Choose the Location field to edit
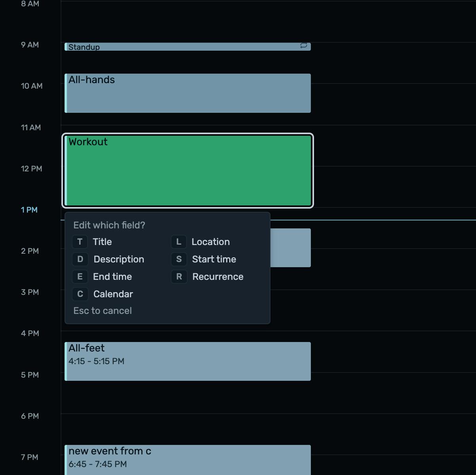The image size is (476, 475). (211, 242)
